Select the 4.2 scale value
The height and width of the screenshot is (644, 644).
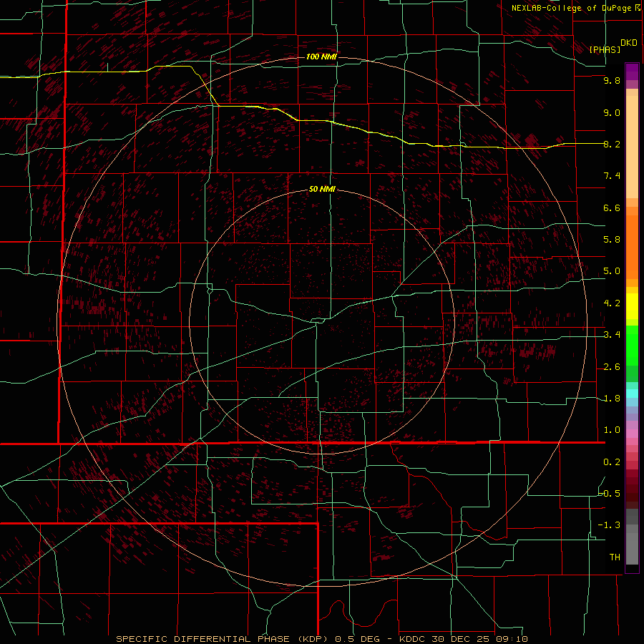click(612, 303)
